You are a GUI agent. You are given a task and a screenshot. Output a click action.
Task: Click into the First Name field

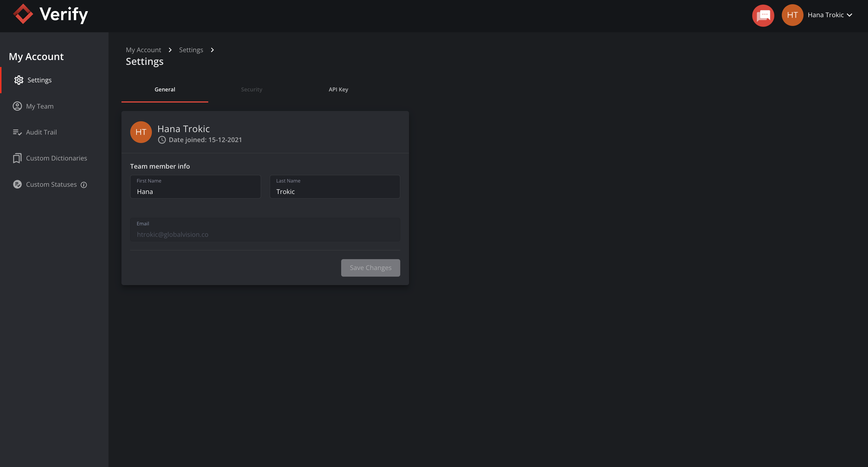(195, 191)
